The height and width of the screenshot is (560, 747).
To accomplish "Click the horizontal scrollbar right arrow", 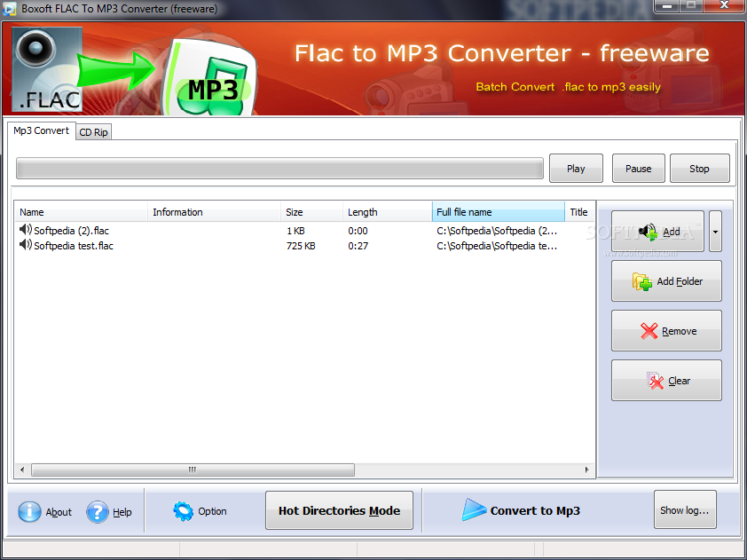I will [587, 469].
